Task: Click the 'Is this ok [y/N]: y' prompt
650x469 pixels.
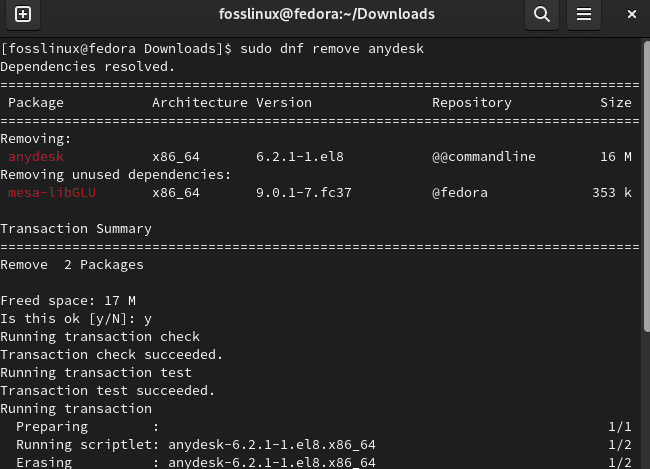Action: click(76, 319)
